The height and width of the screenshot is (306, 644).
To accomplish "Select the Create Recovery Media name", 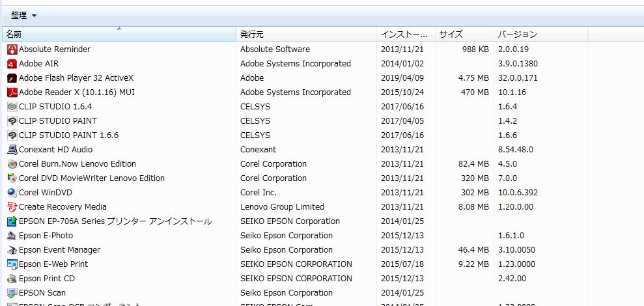I will tap(63, 207).
